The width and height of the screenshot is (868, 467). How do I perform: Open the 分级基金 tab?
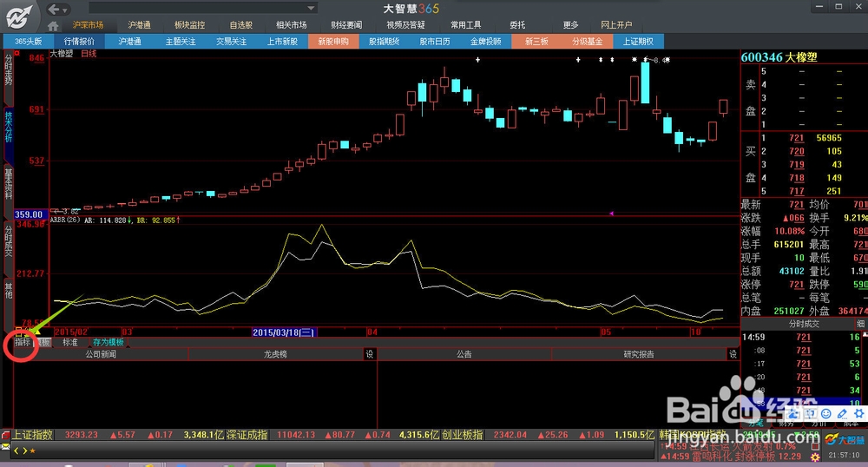point(588,42)
